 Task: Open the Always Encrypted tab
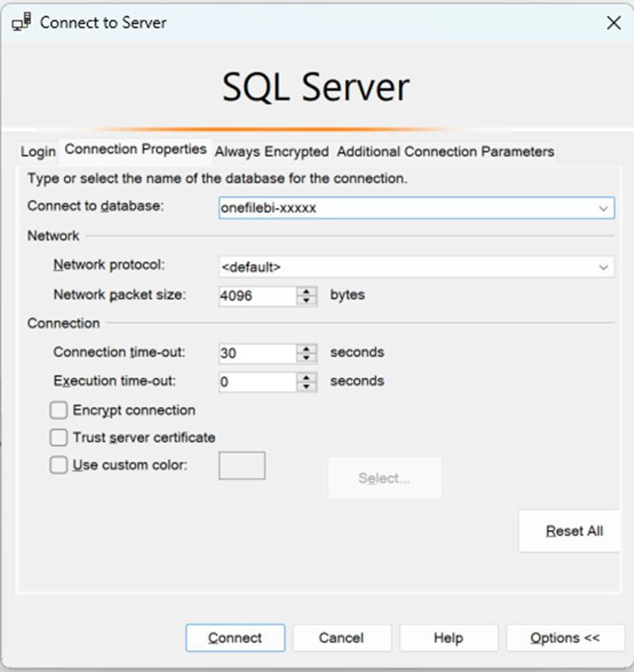[x=272, y=151]
